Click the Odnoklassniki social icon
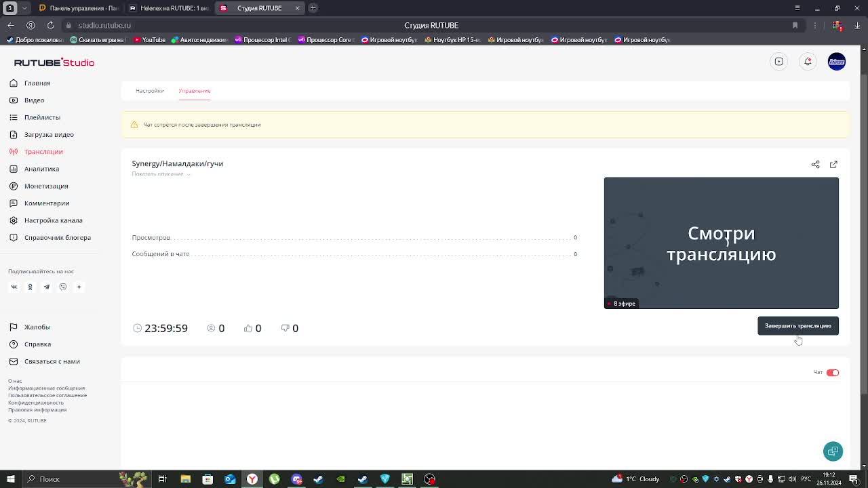The height and width of the screenshot is (488, 868). coord(30,287)
